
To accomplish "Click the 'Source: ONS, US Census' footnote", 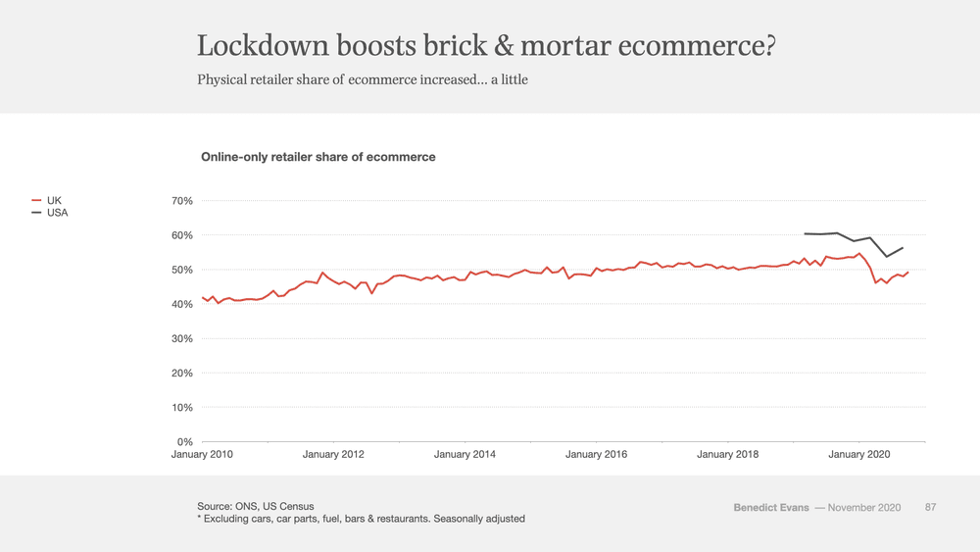I will click(x=256, y=506).
